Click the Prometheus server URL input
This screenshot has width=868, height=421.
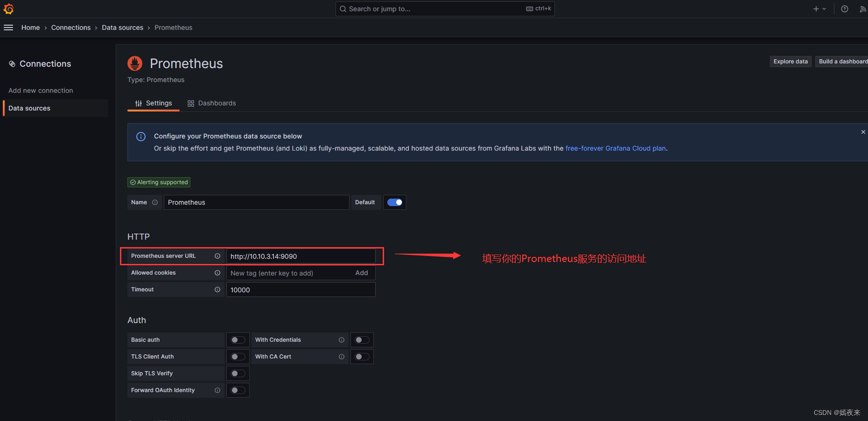click(301, 256)
